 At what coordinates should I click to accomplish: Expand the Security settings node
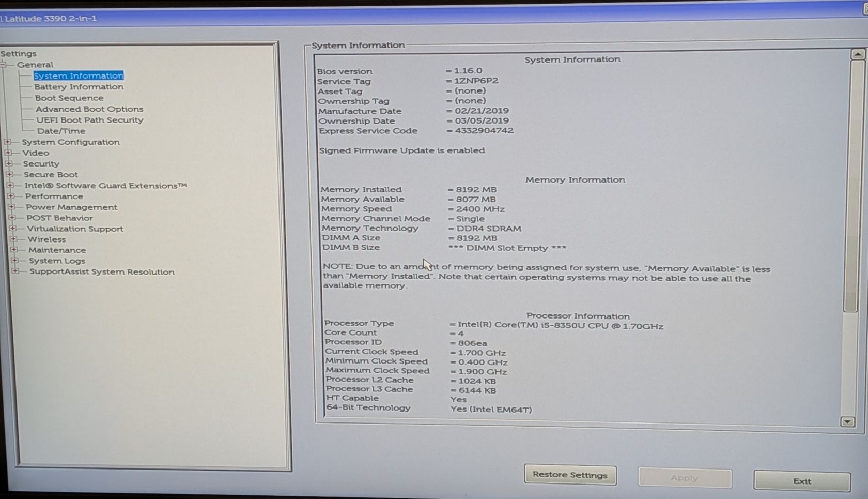tap(9, 163)
